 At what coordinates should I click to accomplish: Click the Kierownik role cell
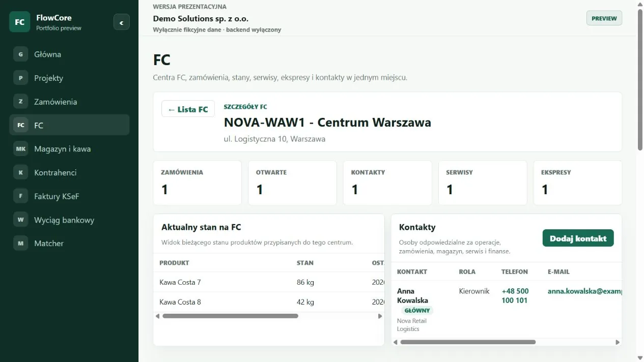[474, 291]
